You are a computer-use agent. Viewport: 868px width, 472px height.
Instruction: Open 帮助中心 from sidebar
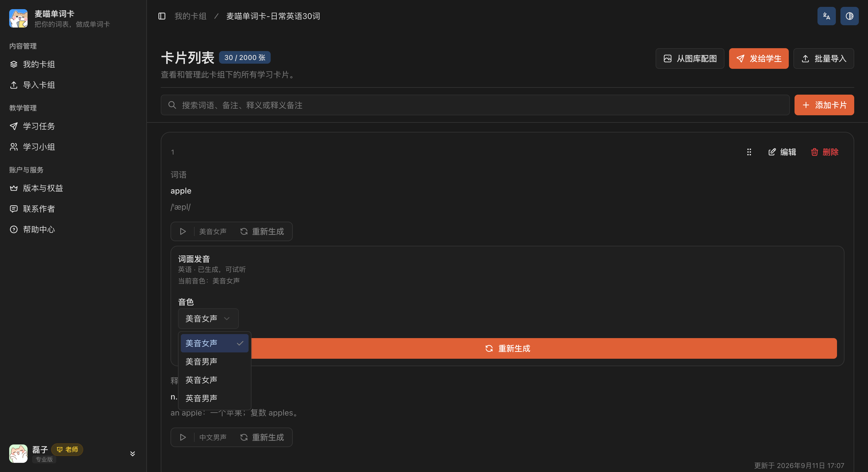[x=73, y=229]
